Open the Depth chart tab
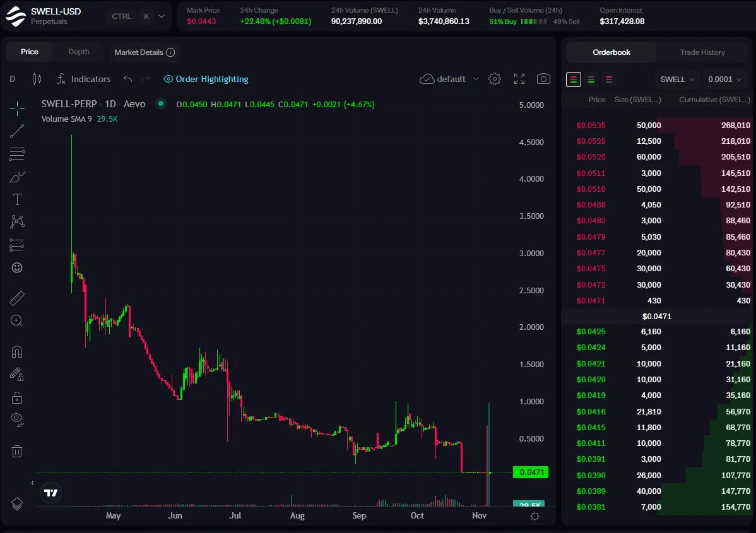The image size is (756, 533). click(79, 52)
